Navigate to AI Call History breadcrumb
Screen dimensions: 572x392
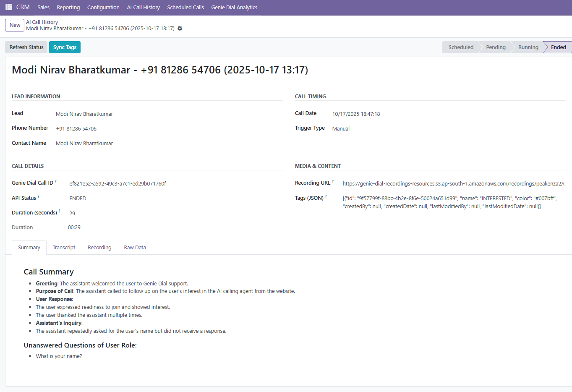click(42, 22)
